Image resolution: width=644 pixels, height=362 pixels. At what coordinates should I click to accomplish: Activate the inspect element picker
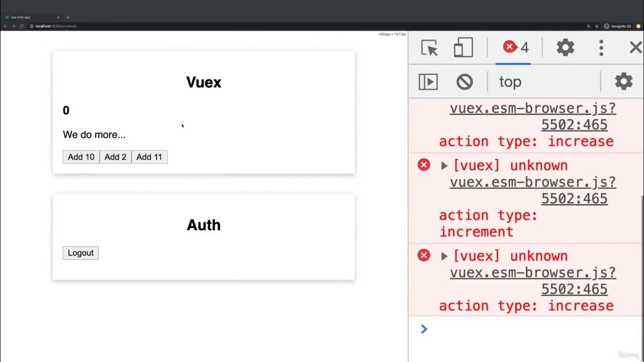click(429, 48)
